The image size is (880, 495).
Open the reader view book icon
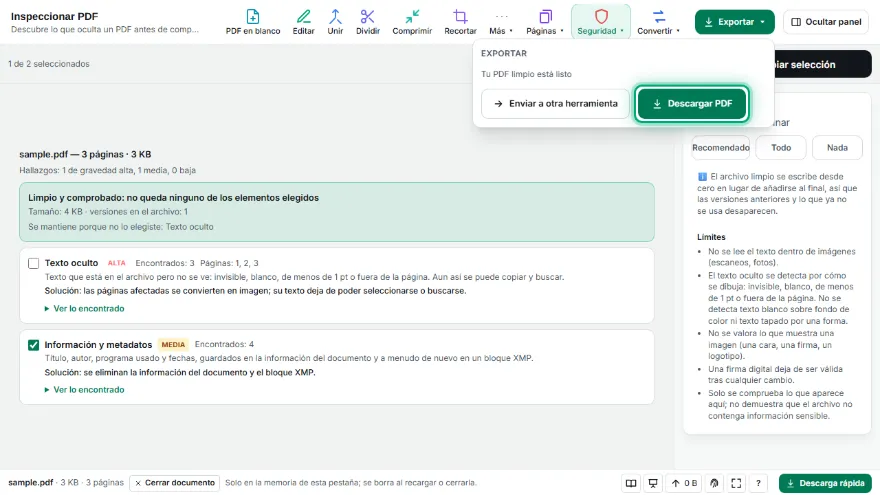point(631,483)
